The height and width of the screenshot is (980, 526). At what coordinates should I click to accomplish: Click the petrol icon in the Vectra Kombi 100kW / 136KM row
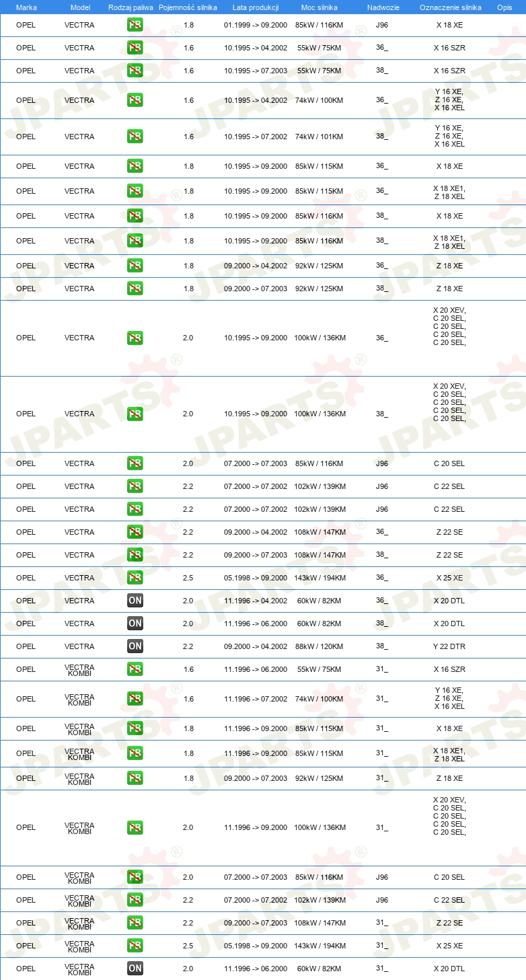point(135,827)
